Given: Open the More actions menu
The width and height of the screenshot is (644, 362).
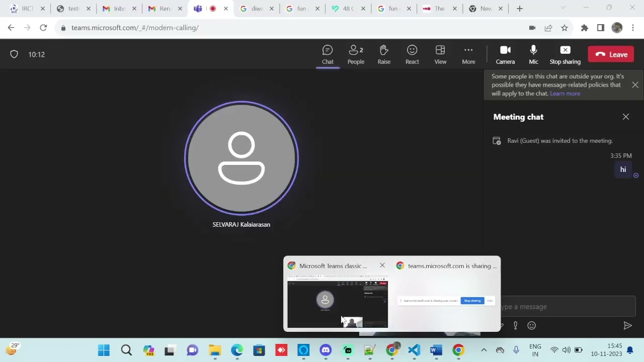Looking at the screenshot, I should [468, 55].
